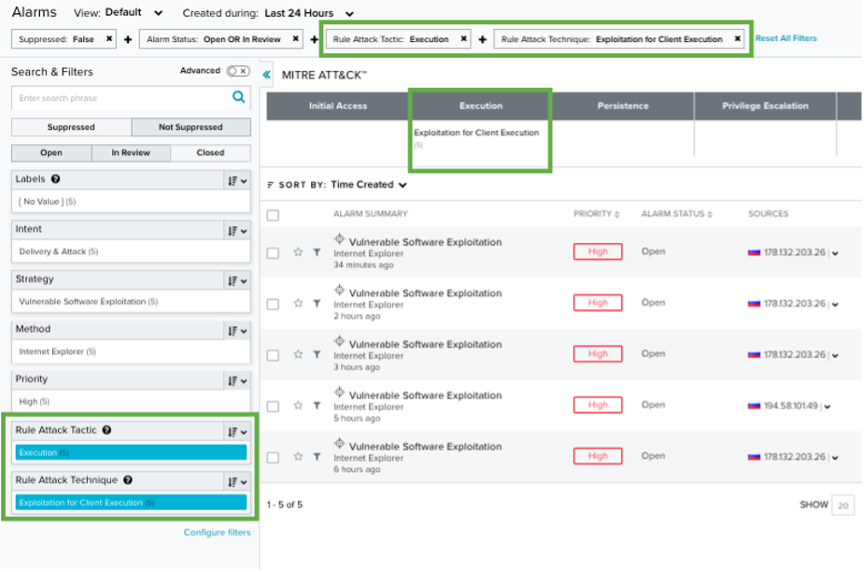Switch to the Closed status tab
The width and height of the screenshot is (864, 572).
[x=210, y=153]
